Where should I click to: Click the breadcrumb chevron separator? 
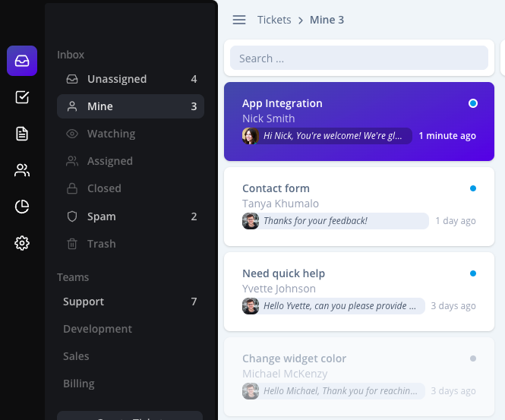click(x=301, y=21)
